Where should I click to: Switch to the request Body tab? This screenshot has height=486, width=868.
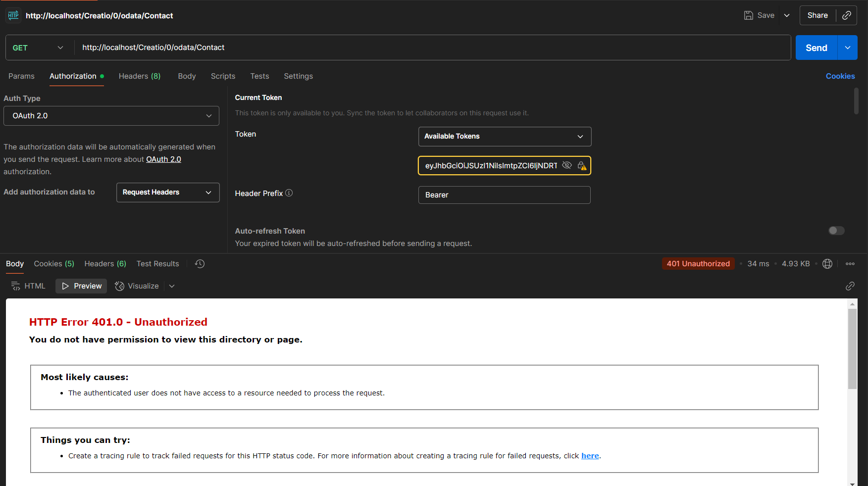[187, 76]
